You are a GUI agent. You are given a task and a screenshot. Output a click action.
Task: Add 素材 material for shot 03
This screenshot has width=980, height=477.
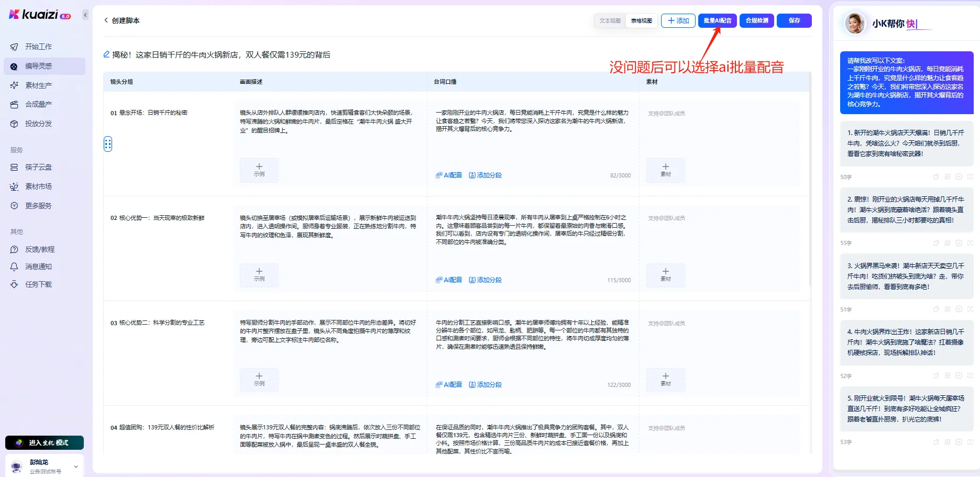click(666, 380)
